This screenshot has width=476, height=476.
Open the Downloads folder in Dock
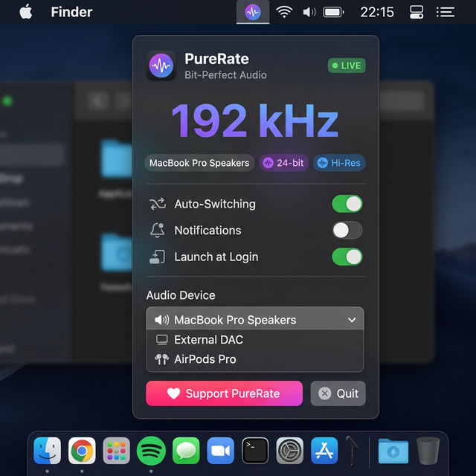pyautogui.click(x=393, y=451)
